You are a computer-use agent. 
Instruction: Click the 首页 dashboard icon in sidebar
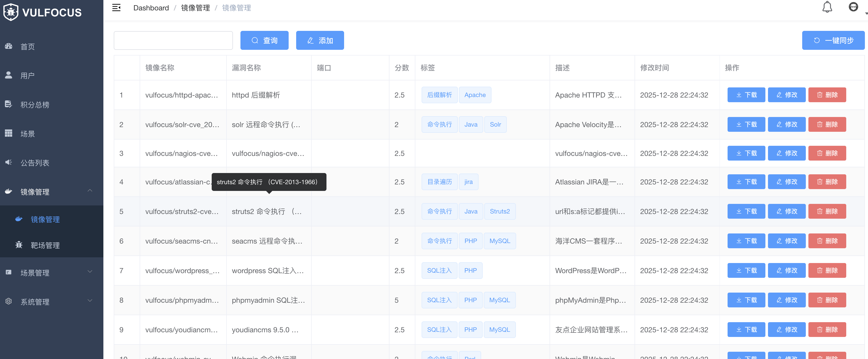point(9,46)
